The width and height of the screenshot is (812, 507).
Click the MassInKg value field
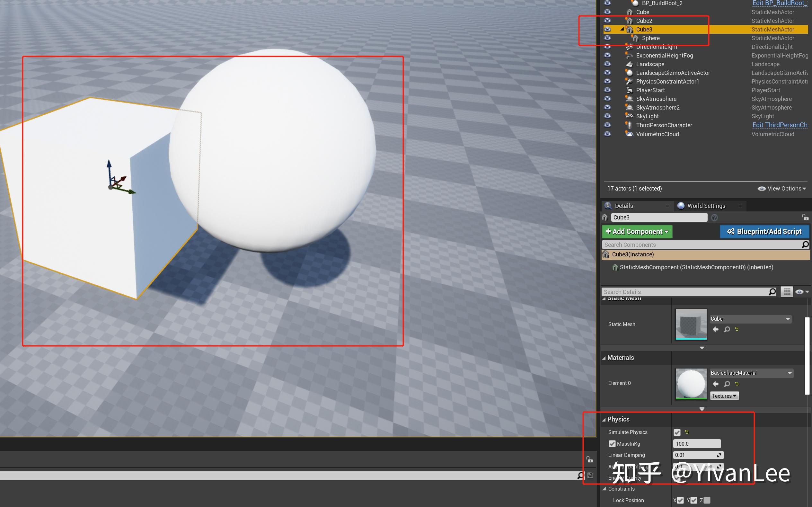tap(697, 444)
